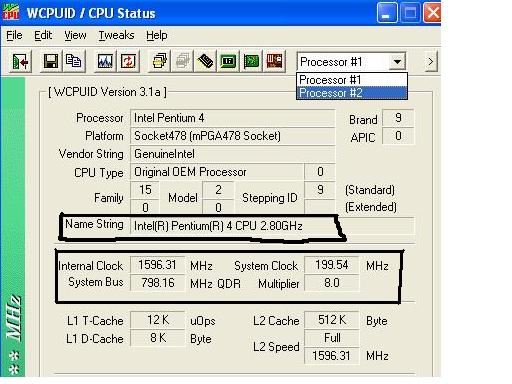Click the grayed-out stacked windows icon
The image size is (512, 384).
[182, 62]
